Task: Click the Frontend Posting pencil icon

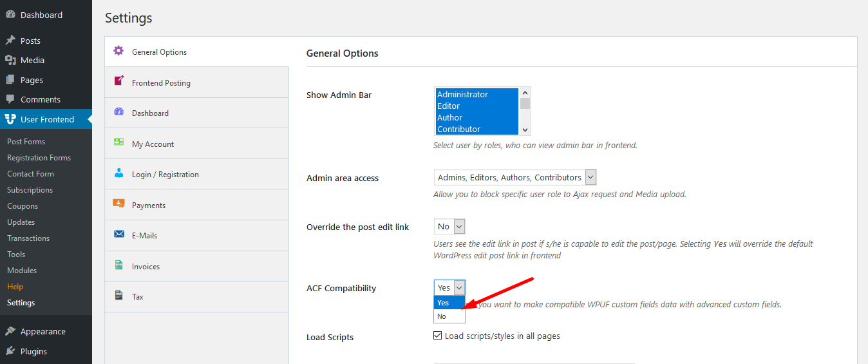Action: (x=118, y=81)
